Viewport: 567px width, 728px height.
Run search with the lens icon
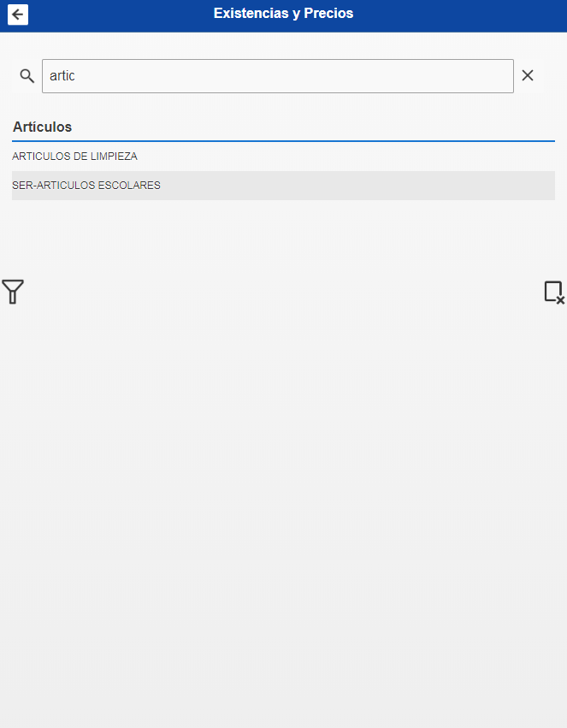pos(27,75)
